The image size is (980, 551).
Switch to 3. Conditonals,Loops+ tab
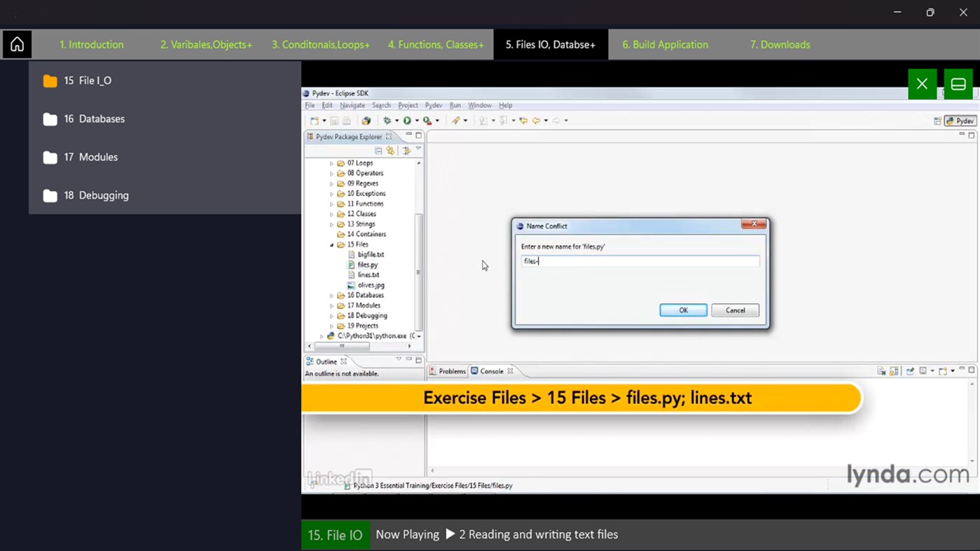click(x=321, y=44)
